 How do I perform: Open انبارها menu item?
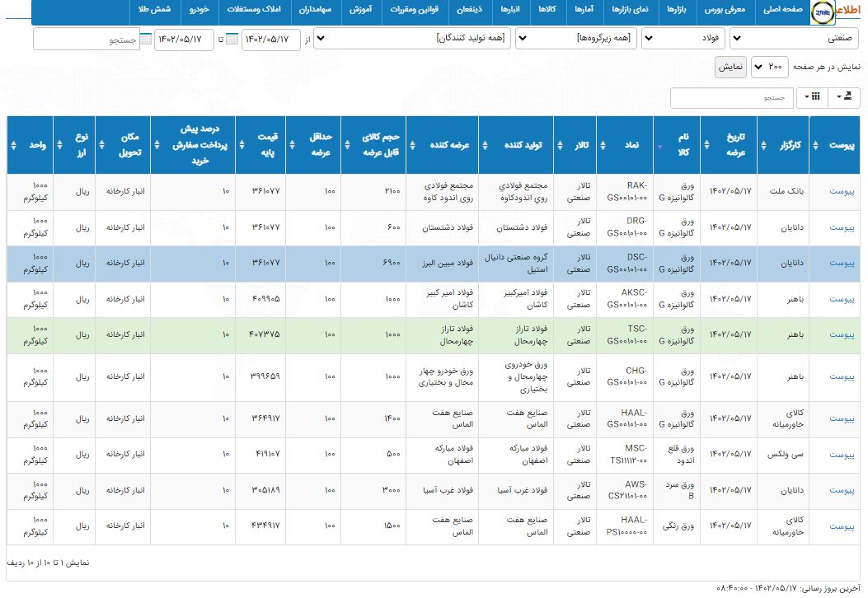click(510, 9)
